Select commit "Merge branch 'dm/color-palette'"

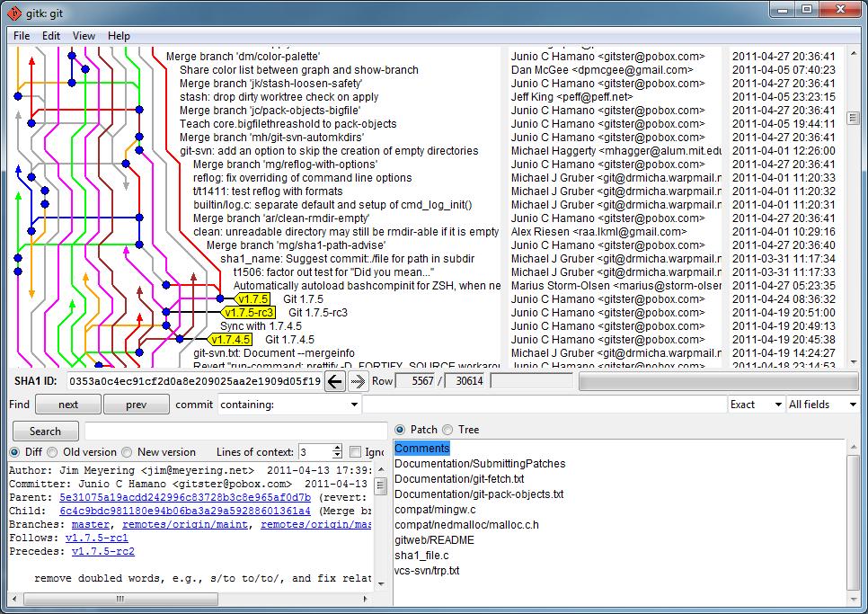coord(243,57)
